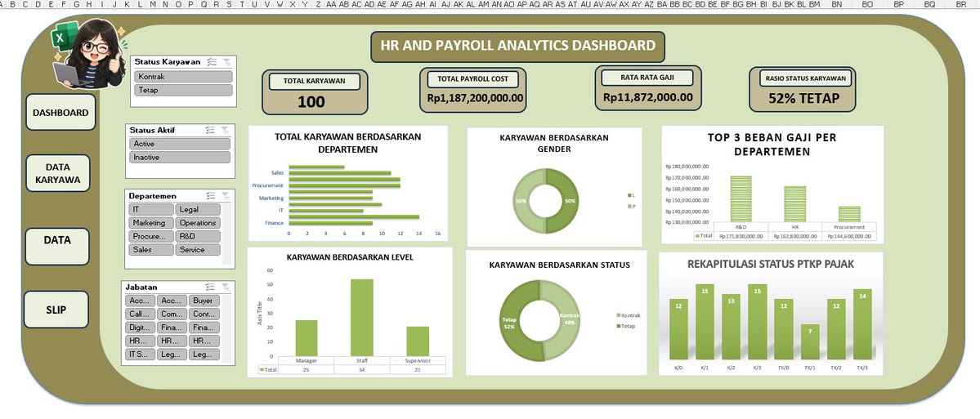Select Operations in Departemen slicer
Viewport: 980px width, 419px height.
[x=198, y=223]
